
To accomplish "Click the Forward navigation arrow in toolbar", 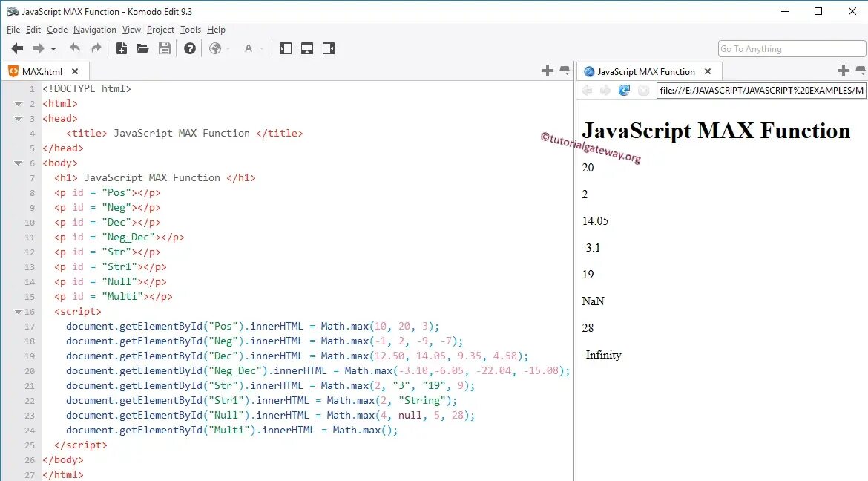I will coord(38,49).
